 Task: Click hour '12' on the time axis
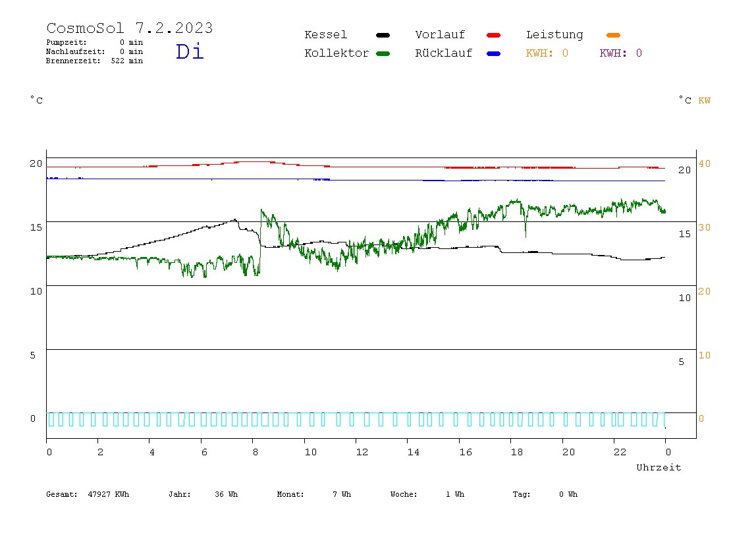pyautogui.click(x=362, y=452)
